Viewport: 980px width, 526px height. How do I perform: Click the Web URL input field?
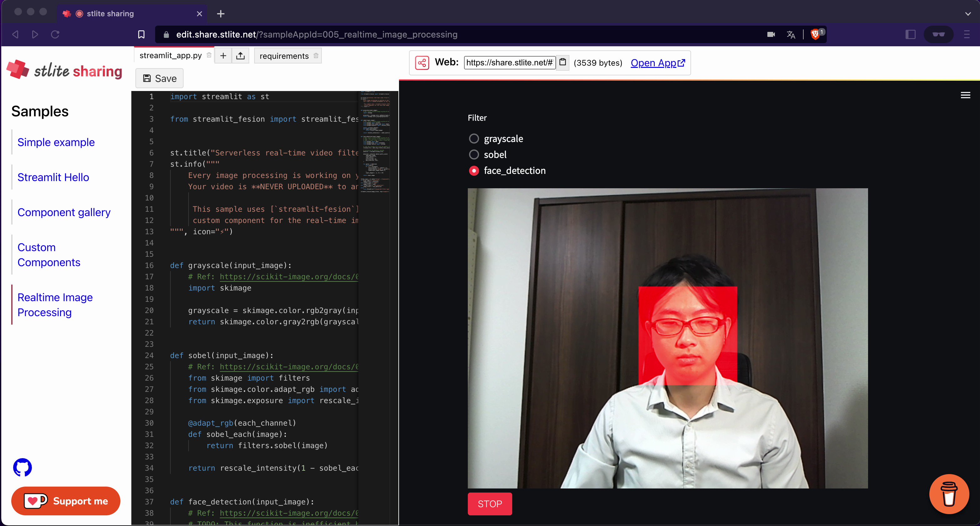coord(510,63)
